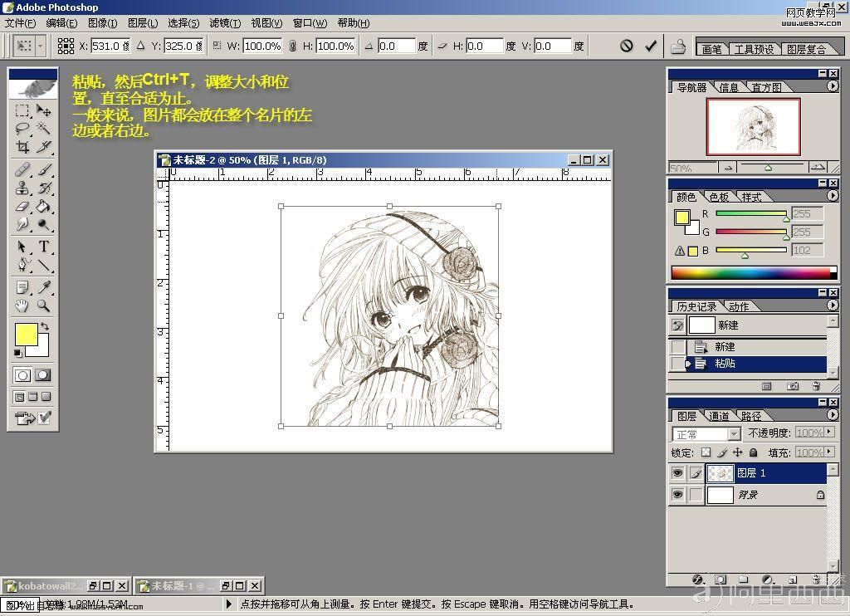Open the Layers panel flyout menu arrow
The height and width of the screenshot is (616, 850).
[833, 415]
